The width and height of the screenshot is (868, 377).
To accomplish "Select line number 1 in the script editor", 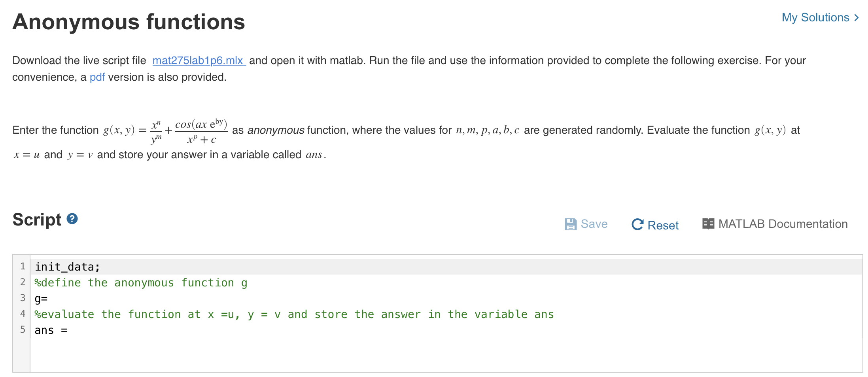I will click(x=23, y=266).
